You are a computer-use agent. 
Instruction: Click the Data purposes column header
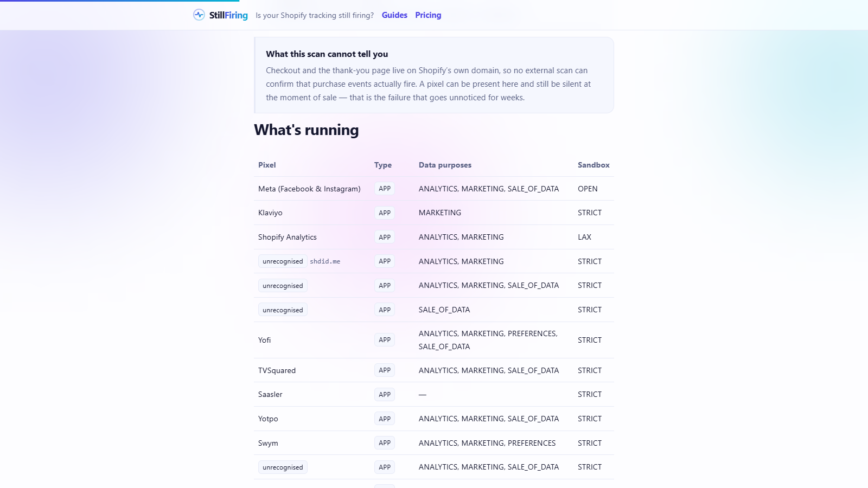tap(445, 165)
